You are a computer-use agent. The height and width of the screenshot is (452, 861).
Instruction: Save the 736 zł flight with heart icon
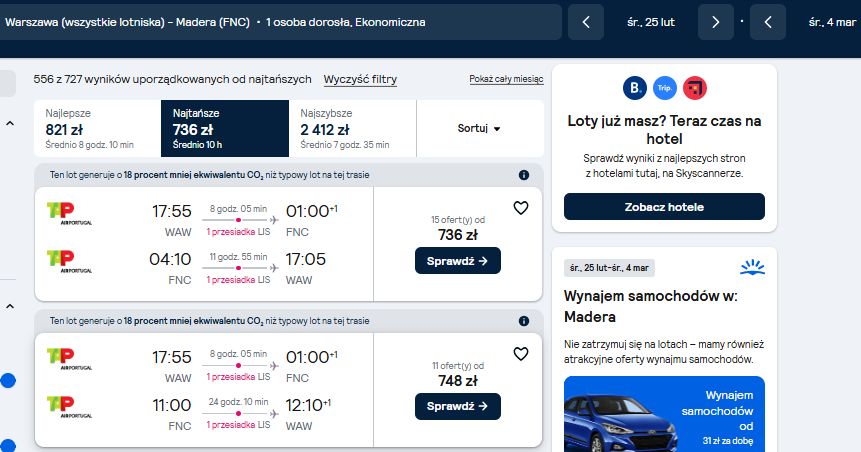[x=521, y=208]
